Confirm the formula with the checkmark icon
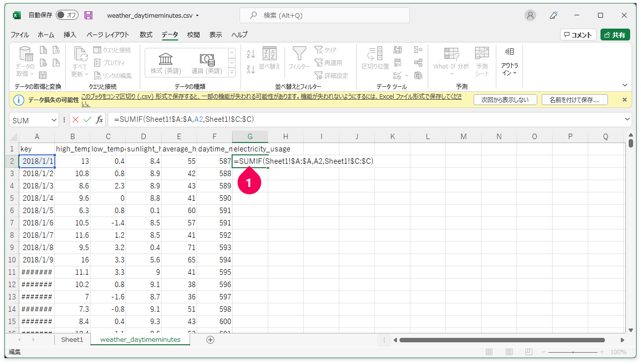 [x=87, y=120]
